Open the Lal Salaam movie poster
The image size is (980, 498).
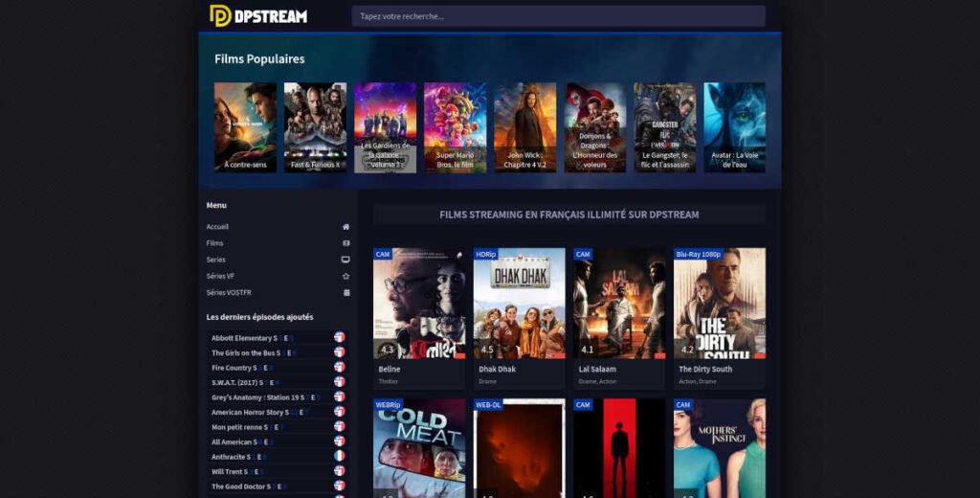click(x=619, y=304)
